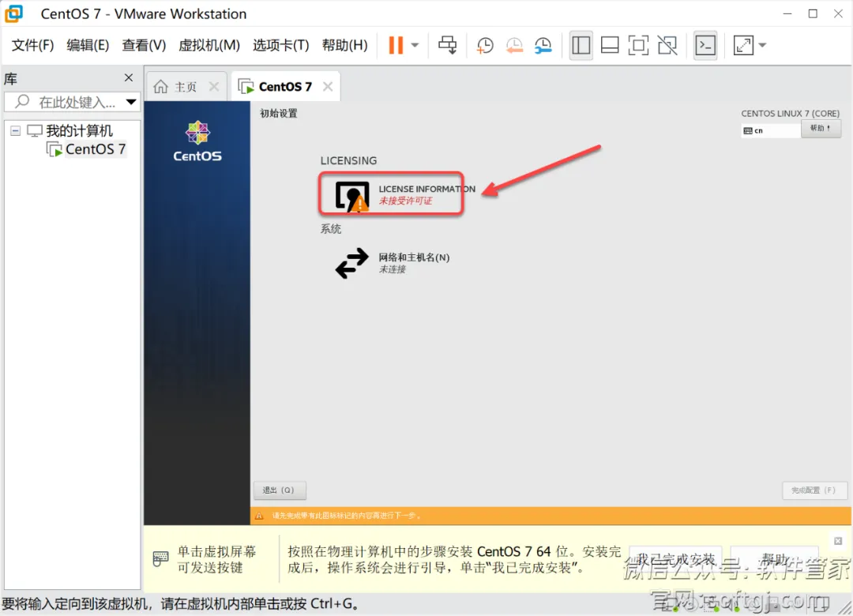Image resolution: width=853 pixels, height=616 pixels.
Task: Open the console view icon
Action: point(705,45)
